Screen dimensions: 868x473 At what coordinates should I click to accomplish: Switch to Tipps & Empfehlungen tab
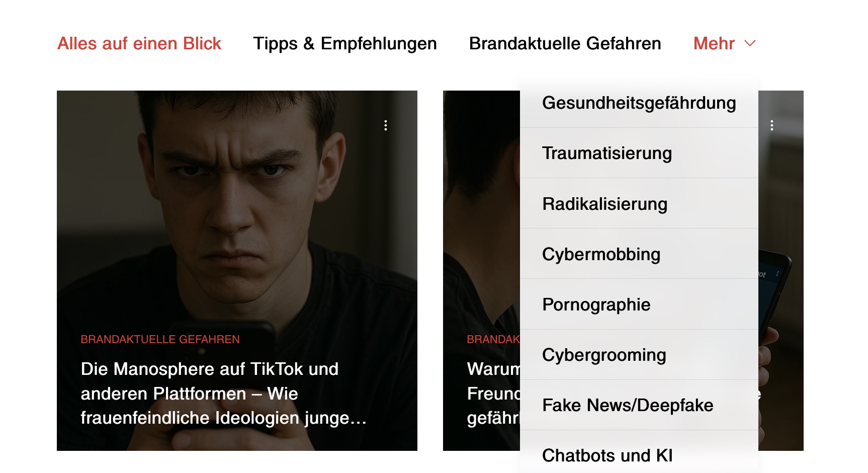pos(345,44)
